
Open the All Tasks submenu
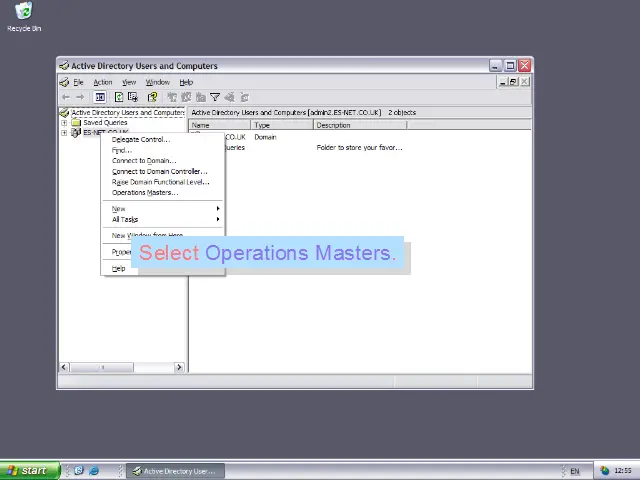click(x=163, y=219)
